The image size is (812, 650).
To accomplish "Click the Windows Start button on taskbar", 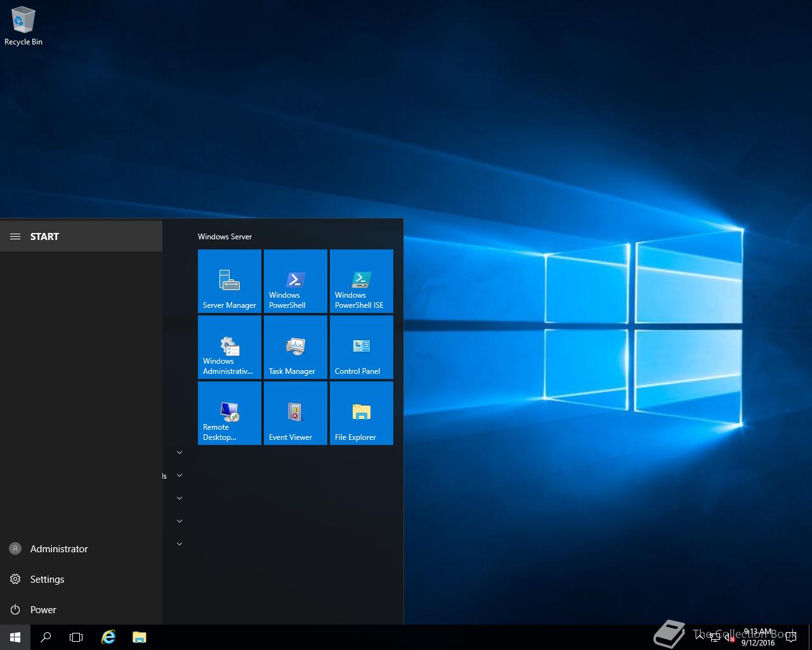I will 15,637.
